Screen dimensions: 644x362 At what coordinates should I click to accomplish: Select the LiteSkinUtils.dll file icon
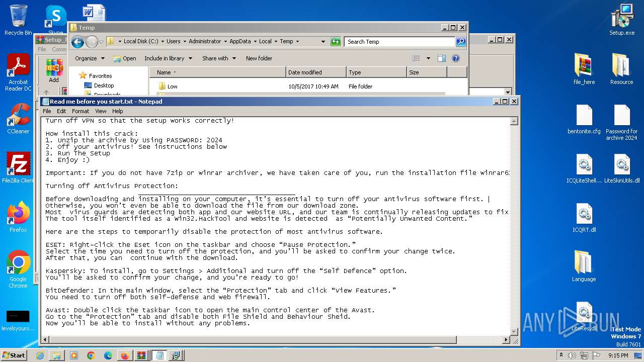(622, 168)
